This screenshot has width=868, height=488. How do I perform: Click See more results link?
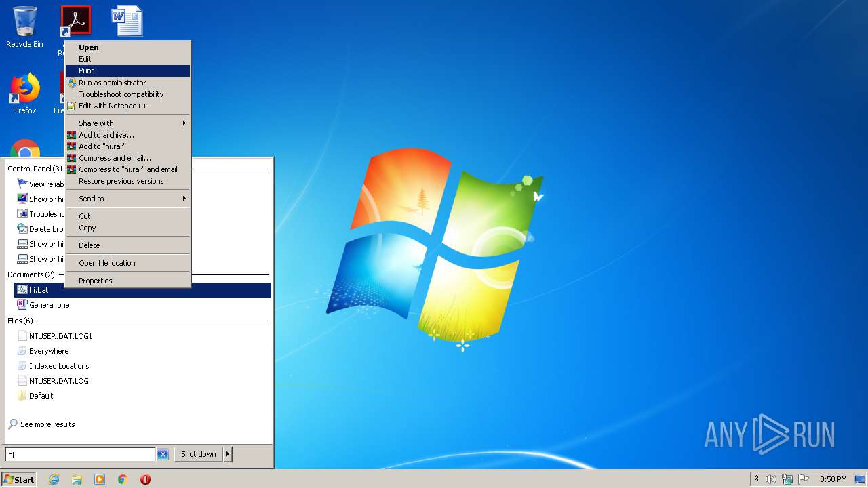click(47, 424)
